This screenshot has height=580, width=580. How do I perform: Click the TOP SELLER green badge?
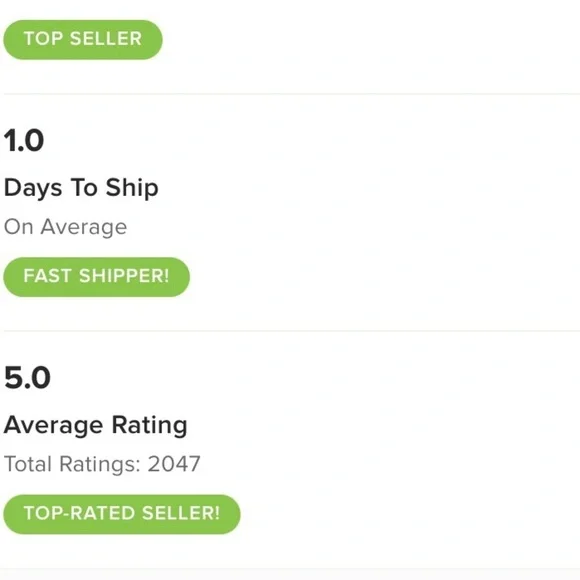pos(83,40)
